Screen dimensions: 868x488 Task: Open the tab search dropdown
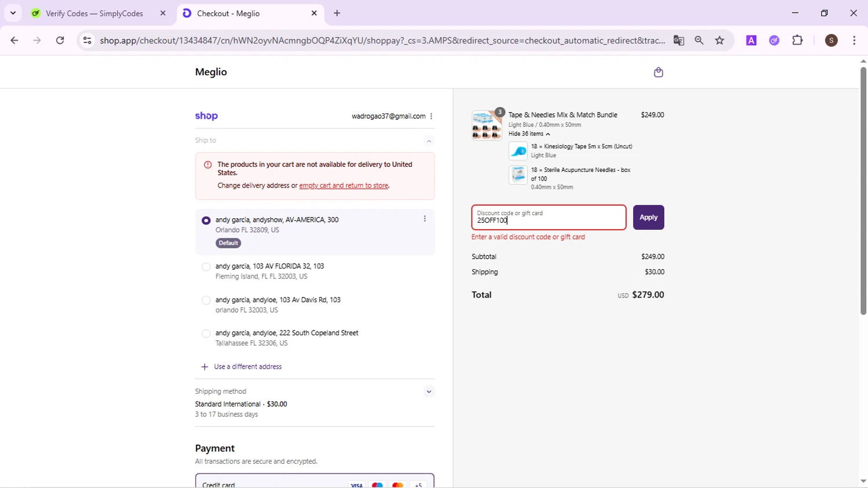click(x=13, y=13)
